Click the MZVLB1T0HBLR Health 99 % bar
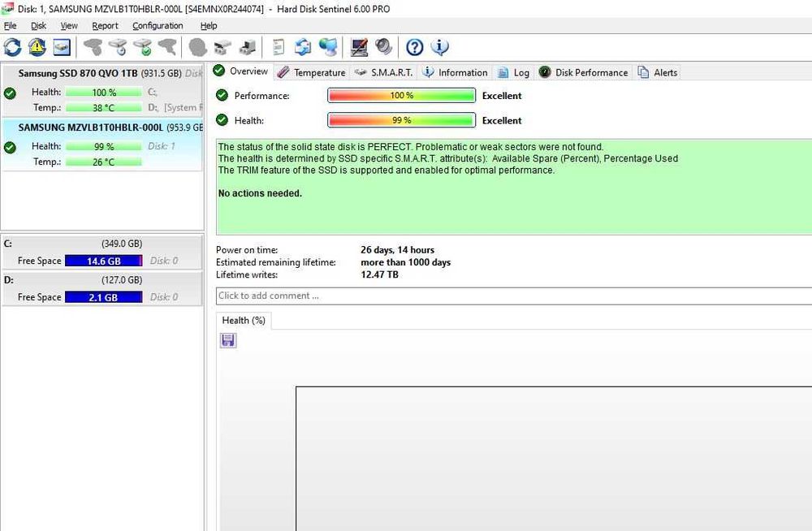812x531 pixels. [104, 147]
